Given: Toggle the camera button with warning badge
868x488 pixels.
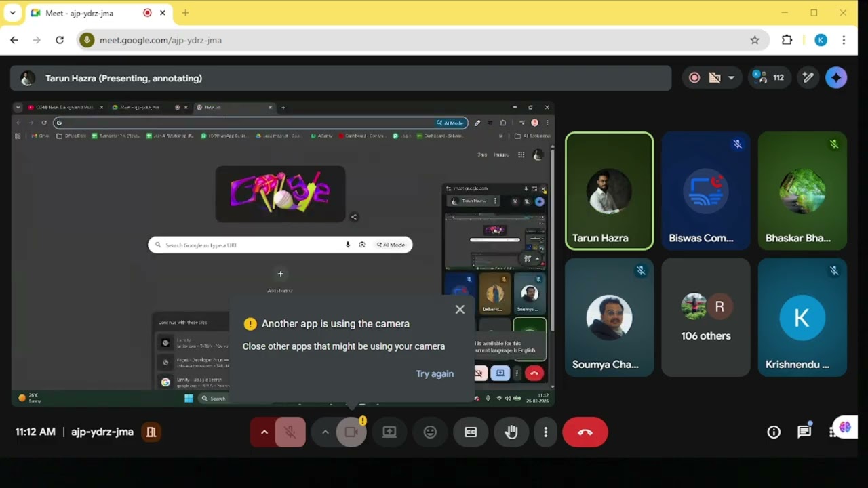Looking at the screenshot, I should [351, 432].
